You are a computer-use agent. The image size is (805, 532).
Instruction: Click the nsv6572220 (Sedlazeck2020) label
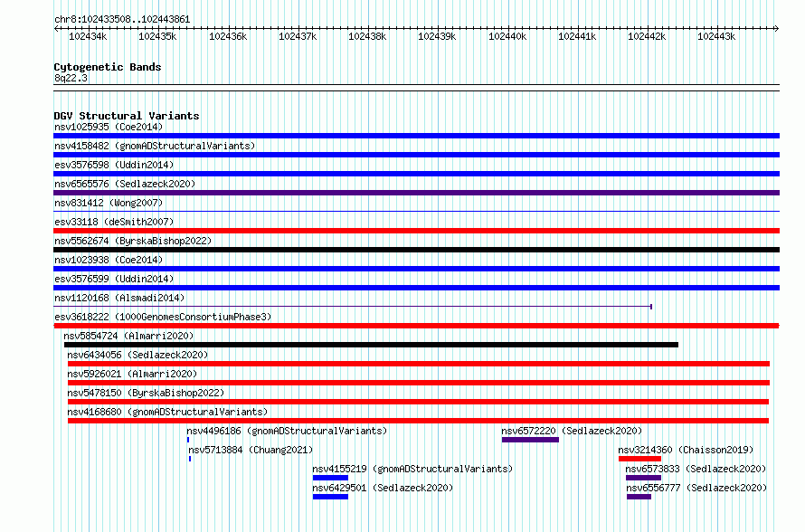(x=572, y=431)
